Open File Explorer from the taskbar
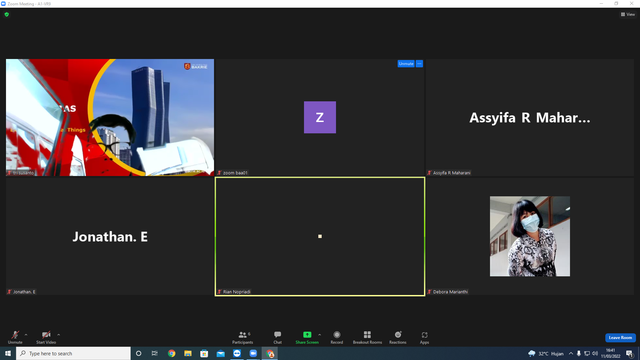This screenshot has width=640, height=360. coord(188,353)
